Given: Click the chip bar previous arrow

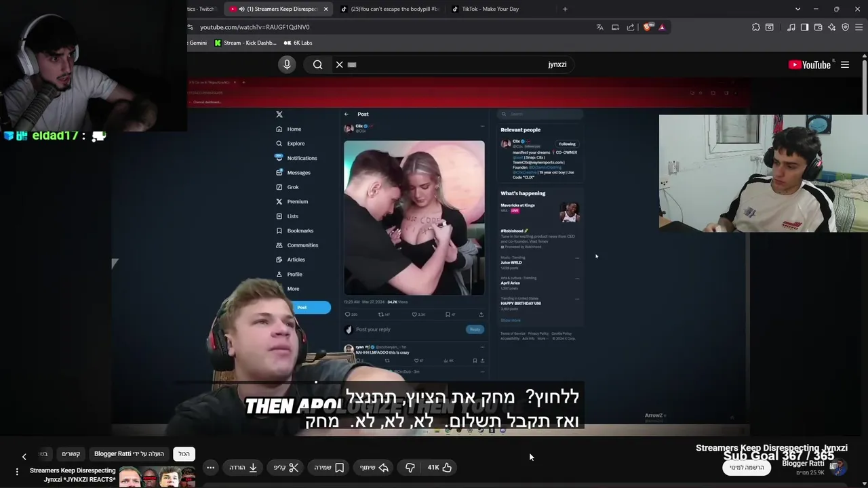Looking at the screenshot, I should (x=24, y=457).
